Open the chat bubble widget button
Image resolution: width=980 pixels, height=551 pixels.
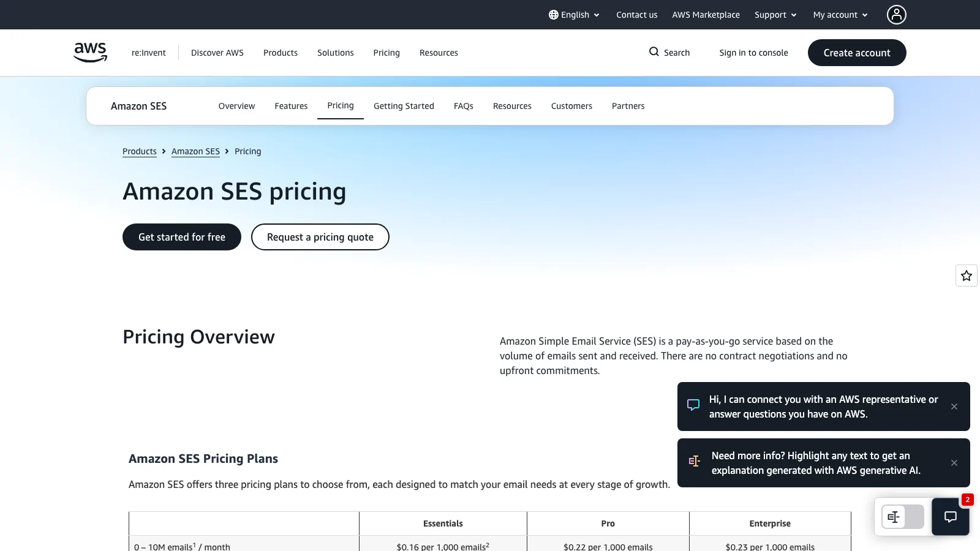951,517
